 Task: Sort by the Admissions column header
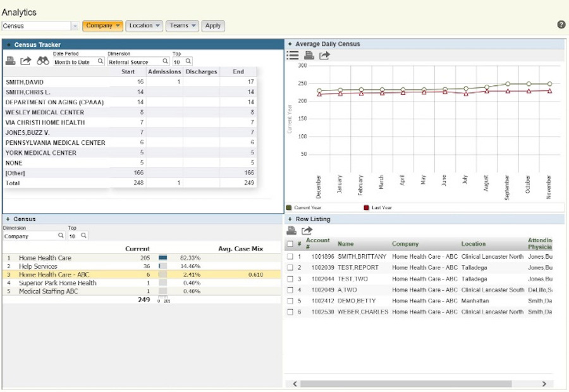click(164, 71)
